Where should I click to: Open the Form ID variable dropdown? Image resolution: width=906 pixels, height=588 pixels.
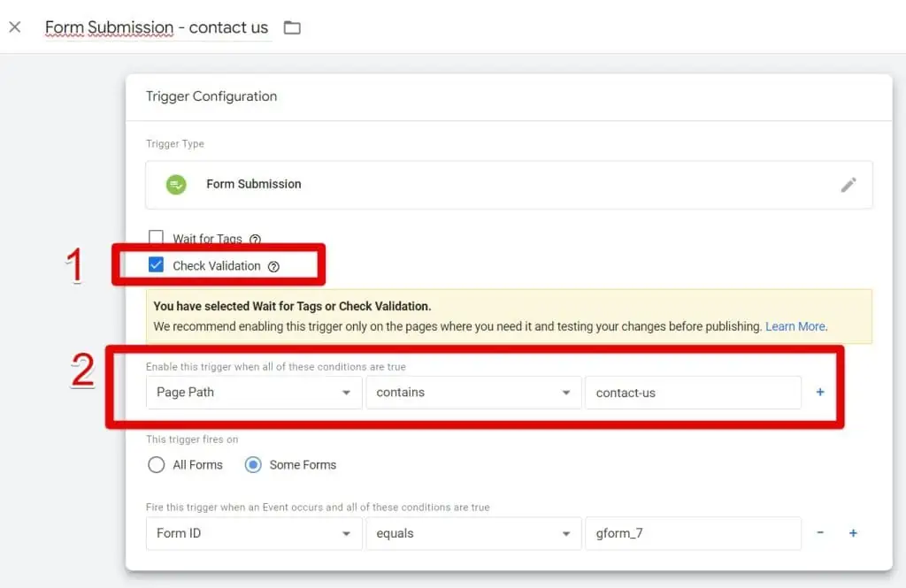point(253,533)
